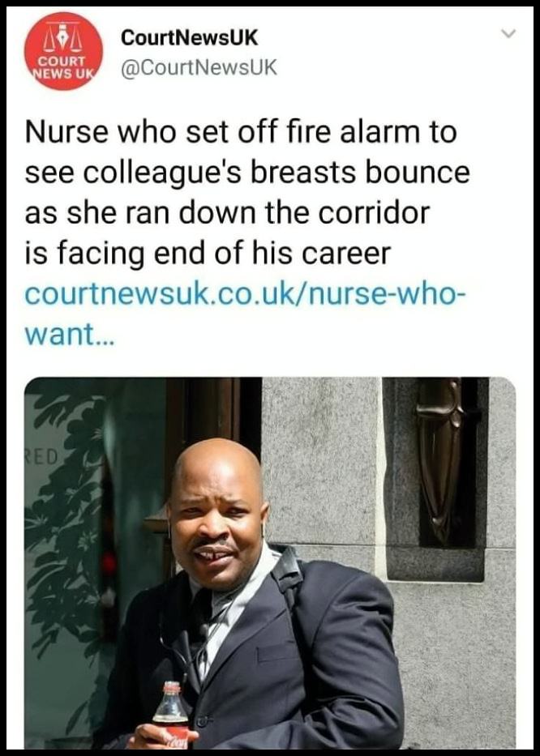The height and width of the screenshot is (756, 540).
Task: Click the "see colleague's breasts bounce" text line
Action: click(247, 173)
